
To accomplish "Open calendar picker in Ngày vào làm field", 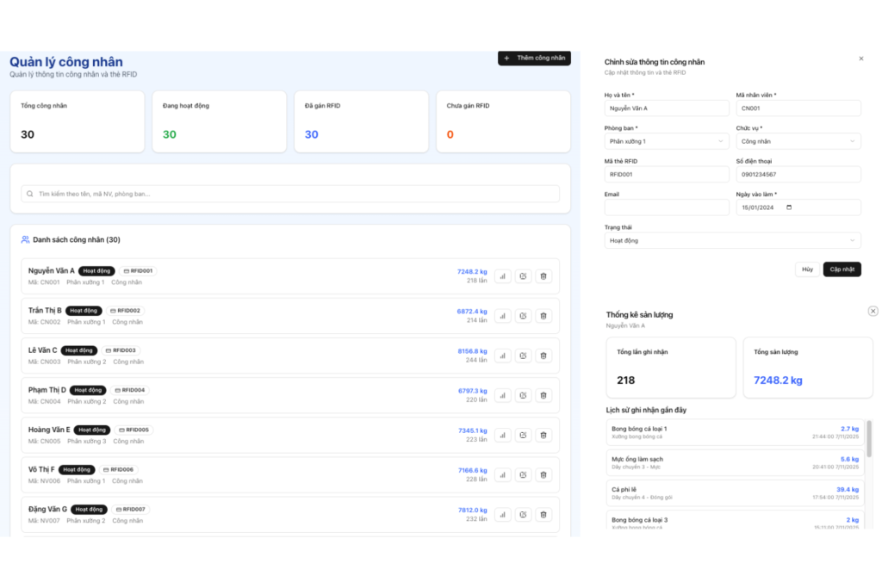I will [x=789, y=207].
